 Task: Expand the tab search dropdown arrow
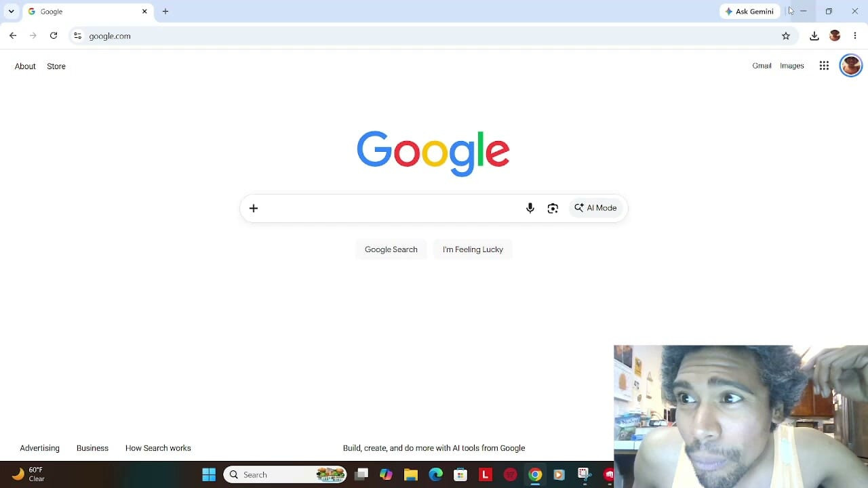click(x=12, y=12)
